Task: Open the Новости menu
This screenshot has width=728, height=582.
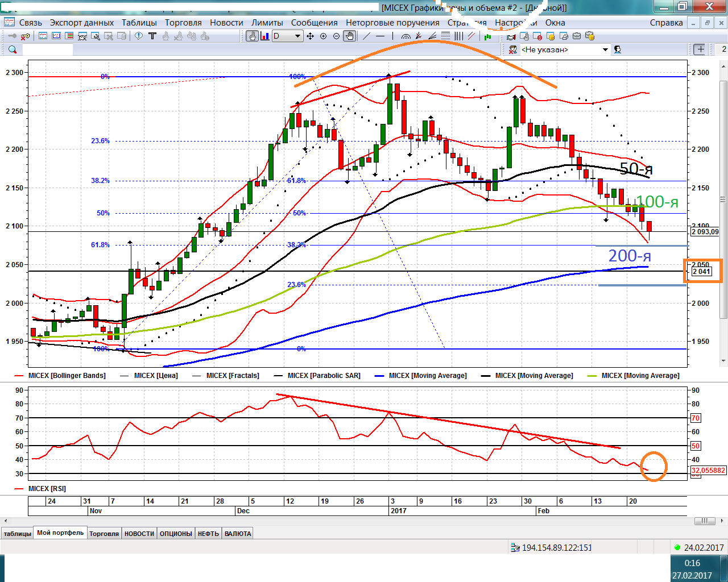Action: (x=226, y=23)
